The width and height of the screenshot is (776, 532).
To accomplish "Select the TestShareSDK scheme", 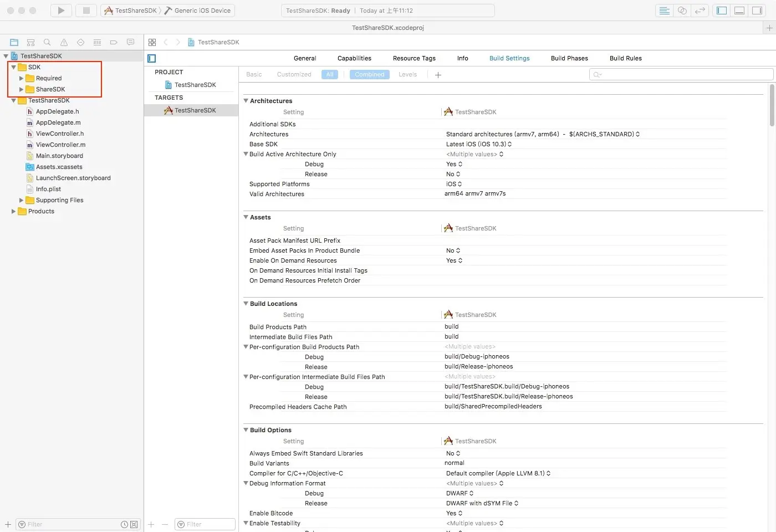I will (131, 11).
